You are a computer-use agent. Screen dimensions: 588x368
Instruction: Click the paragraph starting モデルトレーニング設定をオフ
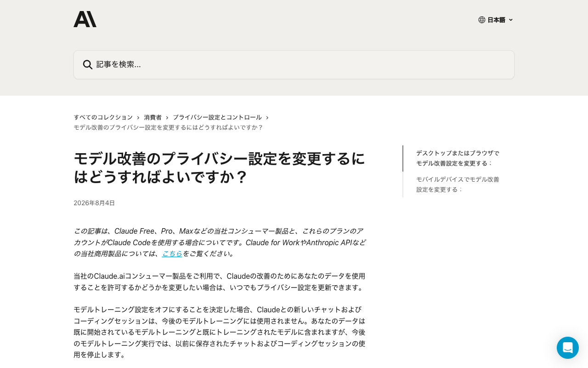click(x=220, y=332)
